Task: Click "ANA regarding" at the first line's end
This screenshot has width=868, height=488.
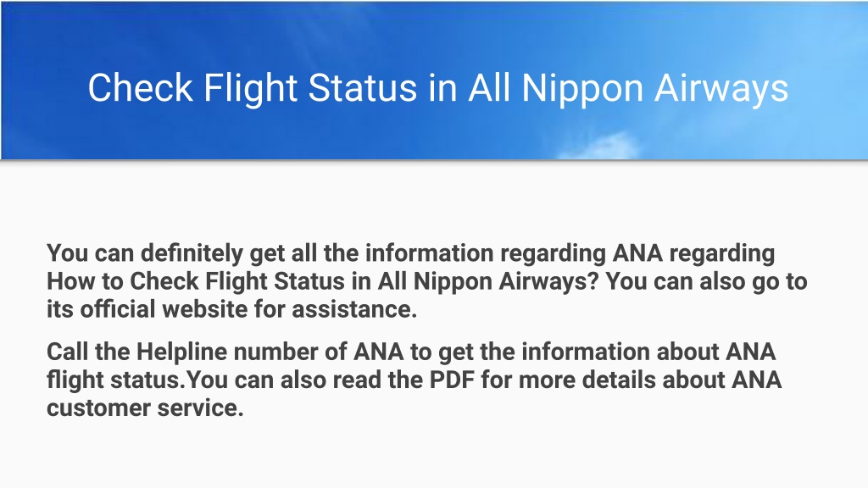Action: [693, 253]
